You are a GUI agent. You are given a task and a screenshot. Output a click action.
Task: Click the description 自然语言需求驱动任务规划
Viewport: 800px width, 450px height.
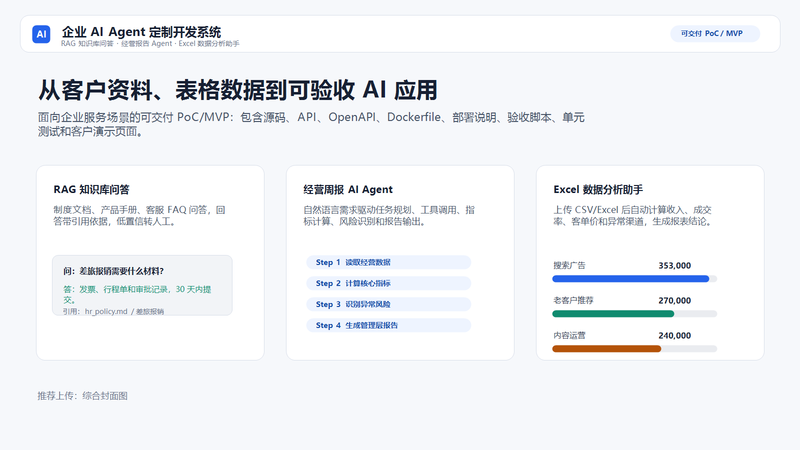[x=389, y=216]
